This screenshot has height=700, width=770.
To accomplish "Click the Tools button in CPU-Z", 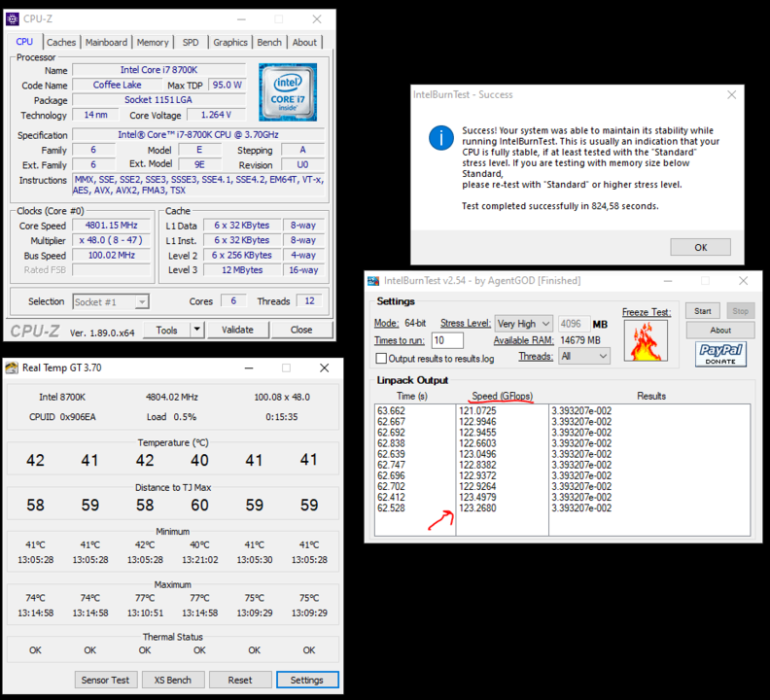I will 167,330.
